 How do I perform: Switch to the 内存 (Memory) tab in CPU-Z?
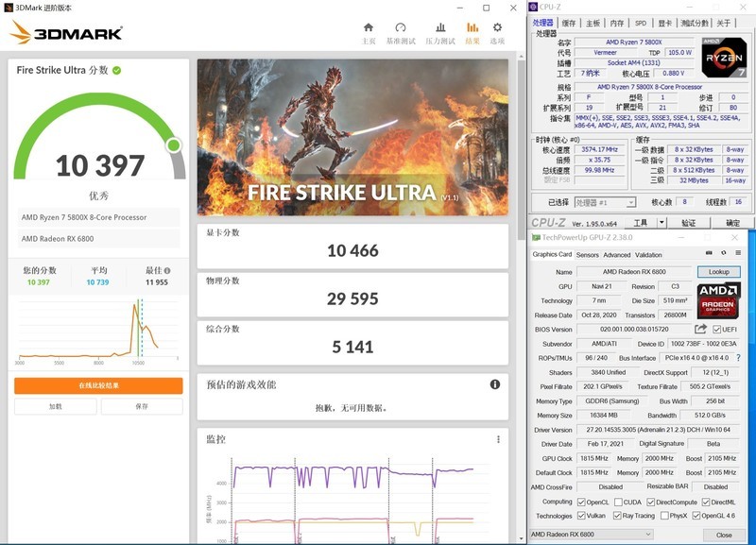(x=617, y=23)
